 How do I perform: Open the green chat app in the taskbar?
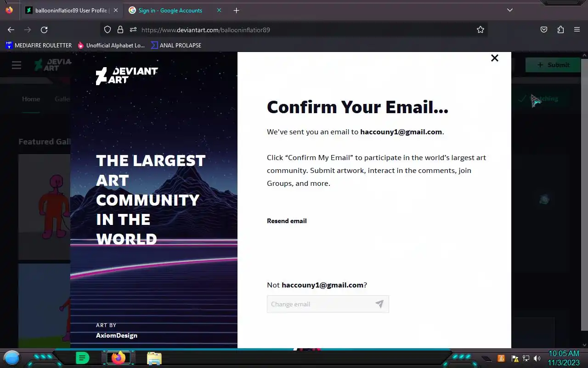click(83, 358)
